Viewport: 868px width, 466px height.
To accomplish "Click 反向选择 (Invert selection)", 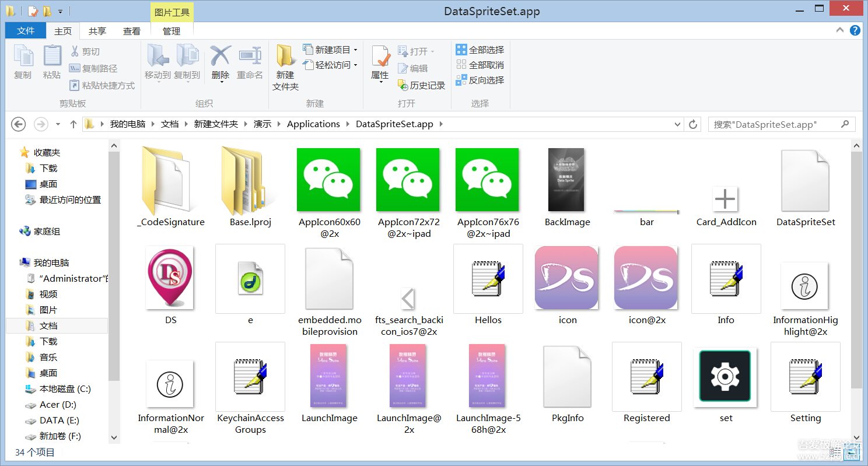I will point(480,80).
